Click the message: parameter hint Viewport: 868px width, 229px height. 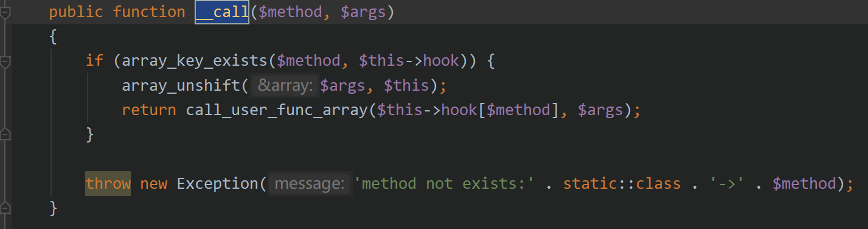(310, 183)
